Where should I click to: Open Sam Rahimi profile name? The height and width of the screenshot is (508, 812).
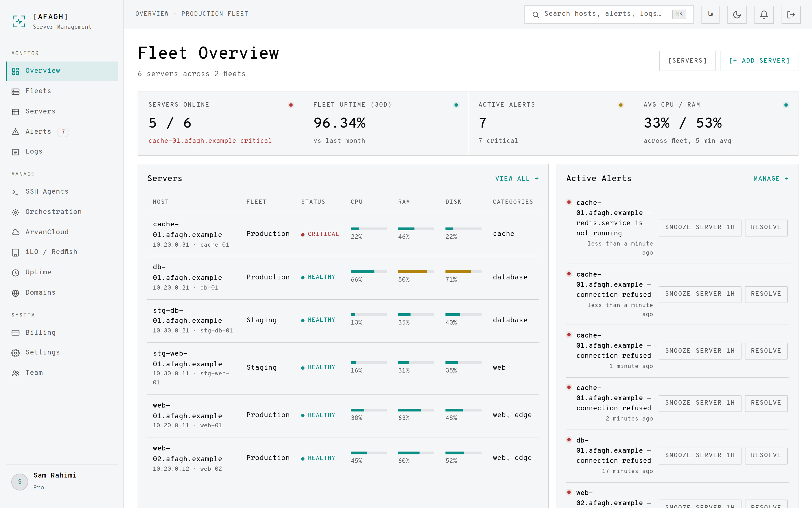coord(55,476)
